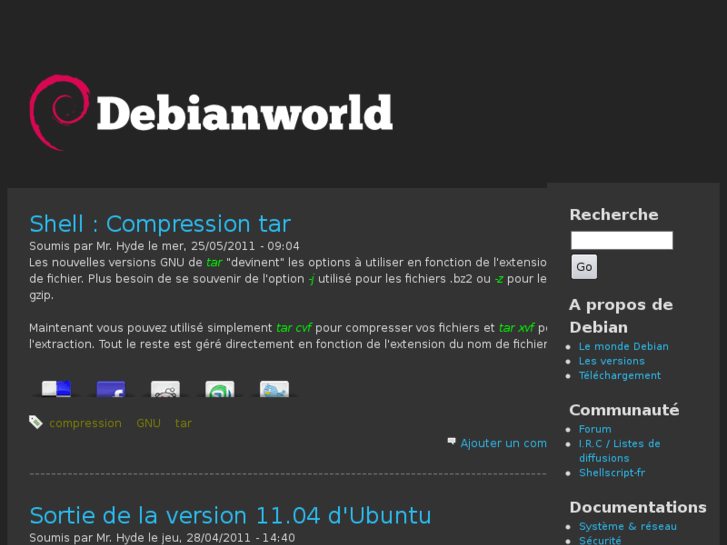
Task: Open the 'Shell : Compression tar' article
Action: [x=160, y=224]
